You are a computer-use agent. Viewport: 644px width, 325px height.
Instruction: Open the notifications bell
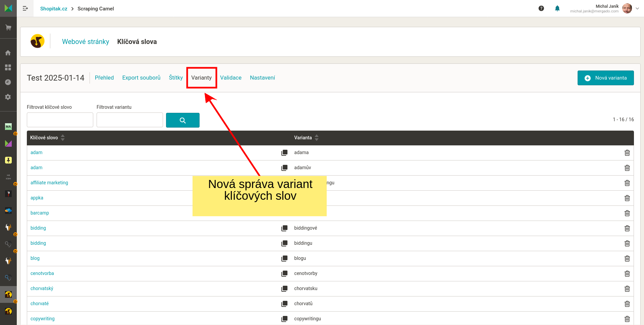[x=557, y=8]
